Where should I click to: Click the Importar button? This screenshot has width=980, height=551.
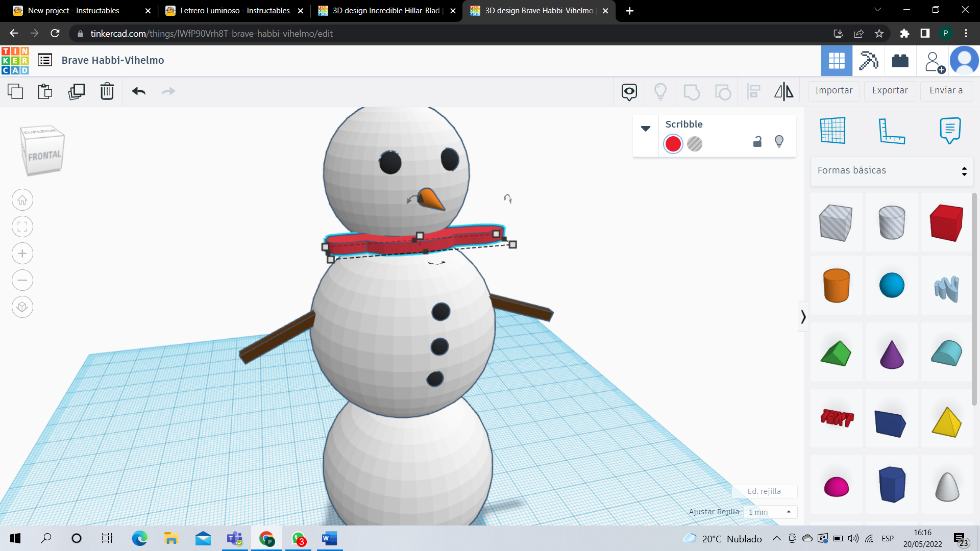tap(834, 90)
